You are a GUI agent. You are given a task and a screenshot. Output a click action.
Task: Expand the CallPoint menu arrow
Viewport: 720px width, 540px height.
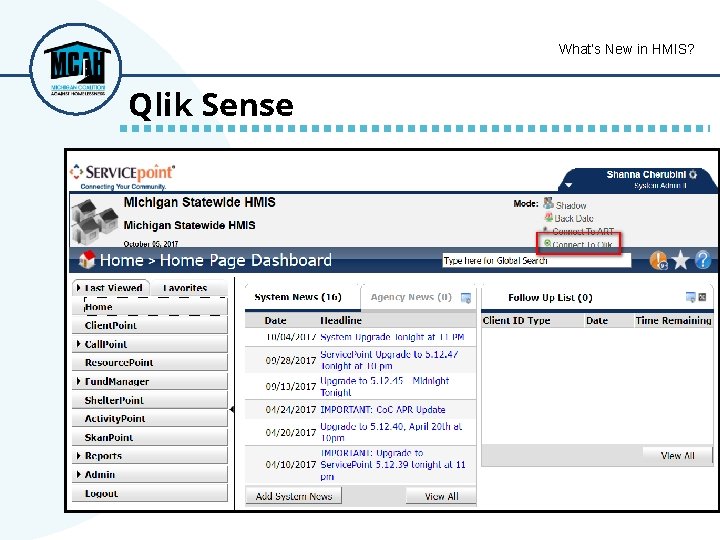click(79, 344)
